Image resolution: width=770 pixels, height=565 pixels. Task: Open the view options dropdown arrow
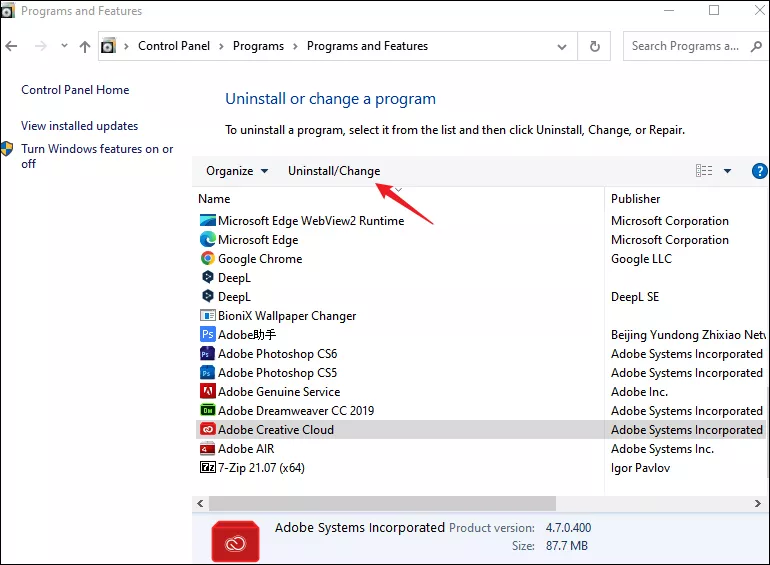coord(727,171)
